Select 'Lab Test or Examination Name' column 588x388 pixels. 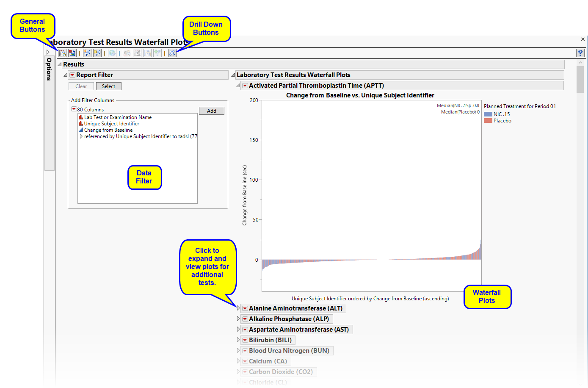point(118,117)
